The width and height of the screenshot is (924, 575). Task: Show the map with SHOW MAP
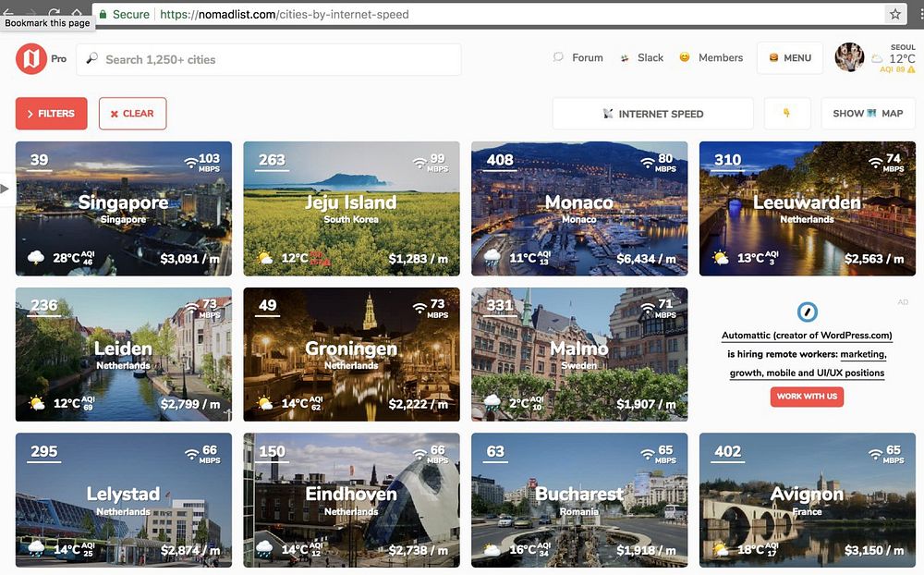pos(868,114)
